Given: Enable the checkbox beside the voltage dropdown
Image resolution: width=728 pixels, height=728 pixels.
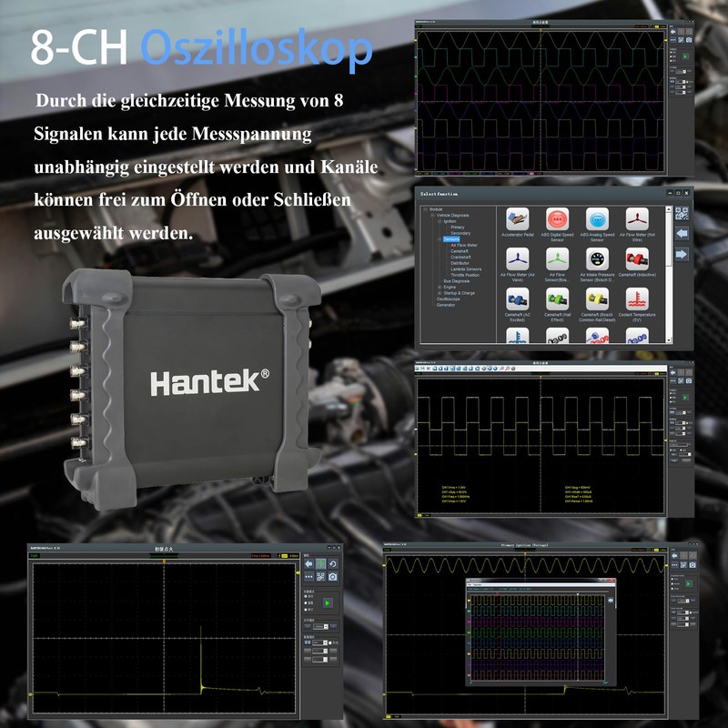Looking at the screenshot, I should [329, 643].
